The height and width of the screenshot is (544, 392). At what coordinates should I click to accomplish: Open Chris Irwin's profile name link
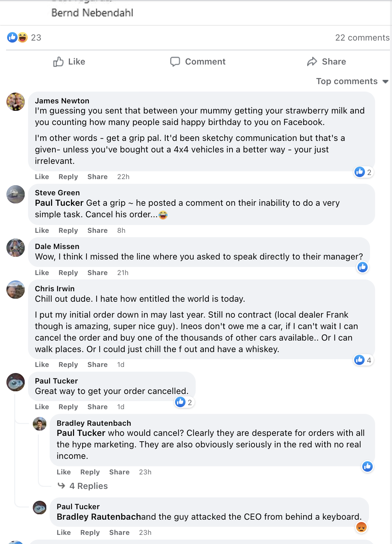(55, 289)
